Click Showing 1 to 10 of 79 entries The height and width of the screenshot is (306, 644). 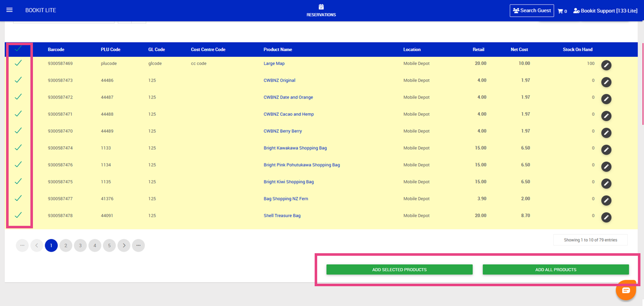pos(590,240)
